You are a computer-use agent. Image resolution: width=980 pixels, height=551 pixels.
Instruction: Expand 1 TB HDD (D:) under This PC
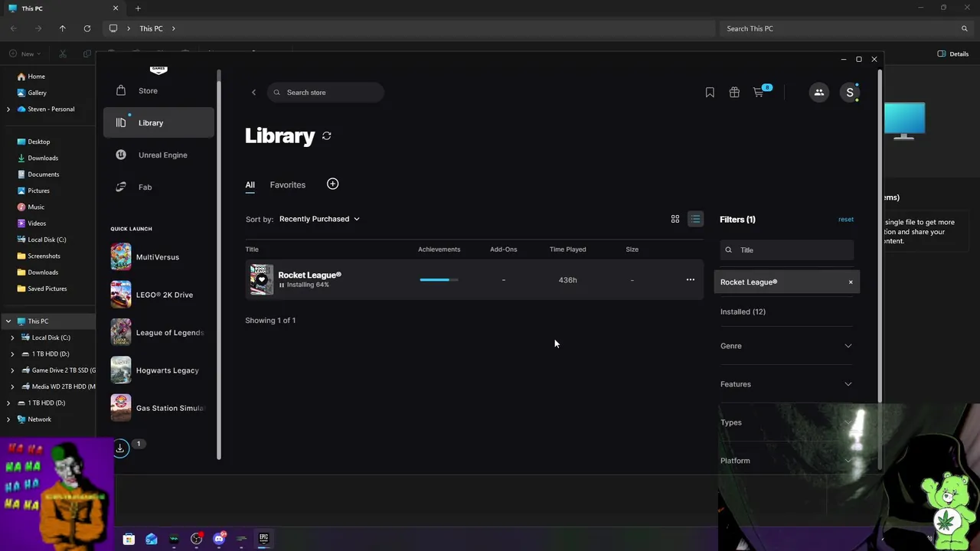pyautogui.click(x=12, y=354)
